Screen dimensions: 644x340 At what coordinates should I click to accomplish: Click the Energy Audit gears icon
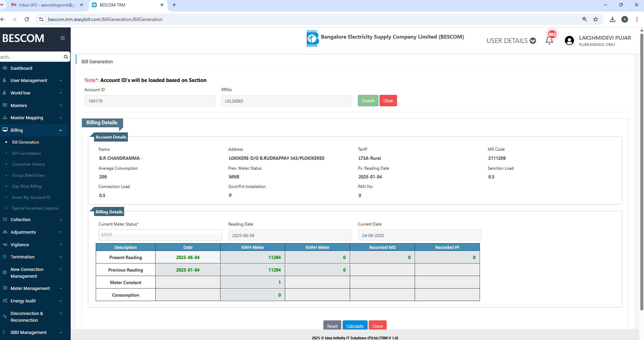(x=5, y=301)
